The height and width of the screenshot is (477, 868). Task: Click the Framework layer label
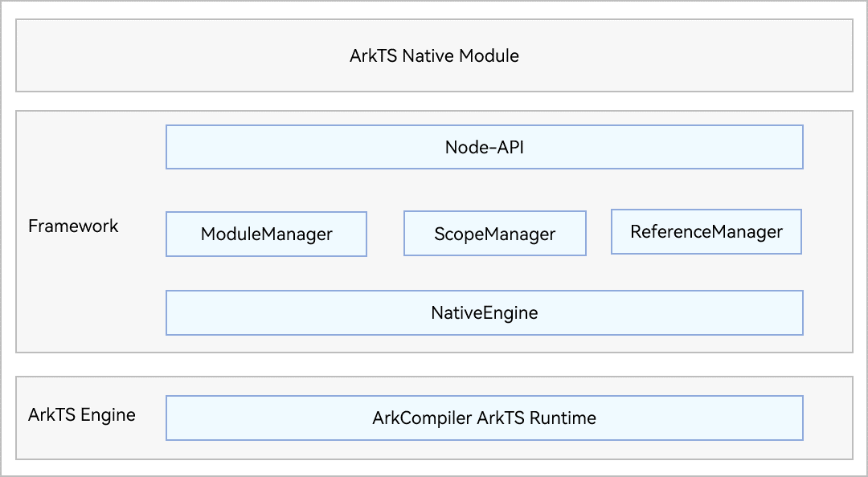73,226
